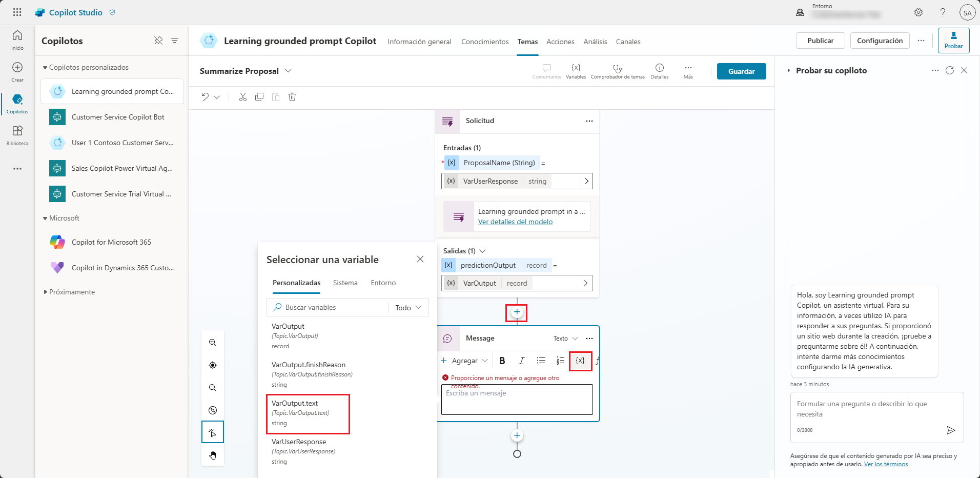Open the SA account avatar
Viewport: 980px width, 478px height.
pyautogui.click(x=967, y=13)
